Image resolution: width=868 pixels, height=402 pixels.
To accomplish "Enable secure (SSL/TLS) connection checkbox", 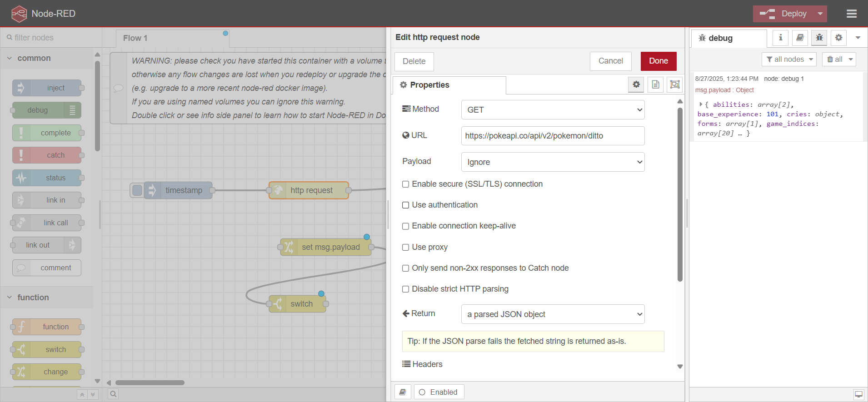I will coord(405,184).
